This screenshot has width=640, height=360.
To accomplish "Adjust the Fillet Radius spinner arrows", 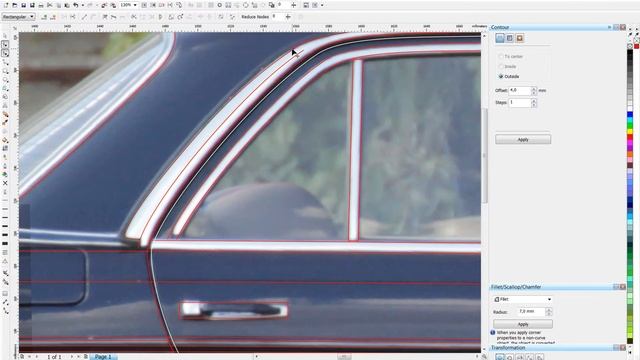I will 549,312.
